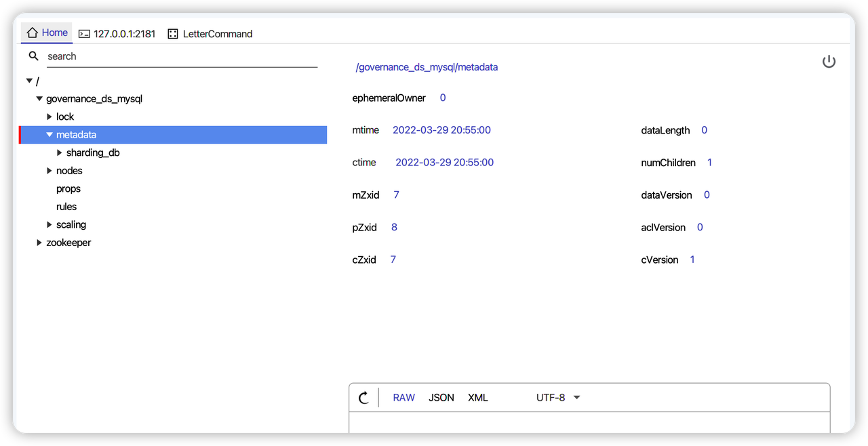868x446 pixels.
Task: Open the Home tab
Action: pyautogui.click(x=47, y=33)
